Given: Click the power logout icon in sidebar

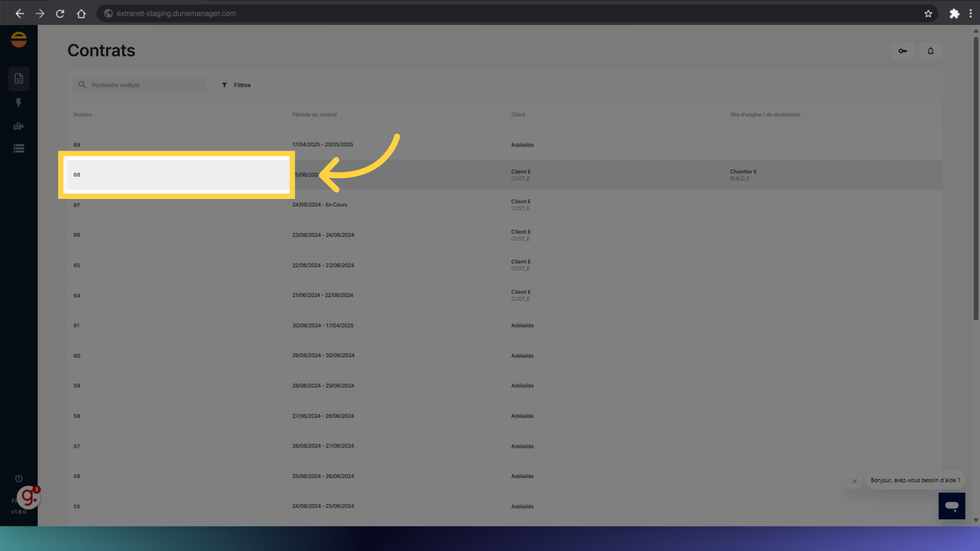Looking at the screenshot, I should click(x=19, y=478).
